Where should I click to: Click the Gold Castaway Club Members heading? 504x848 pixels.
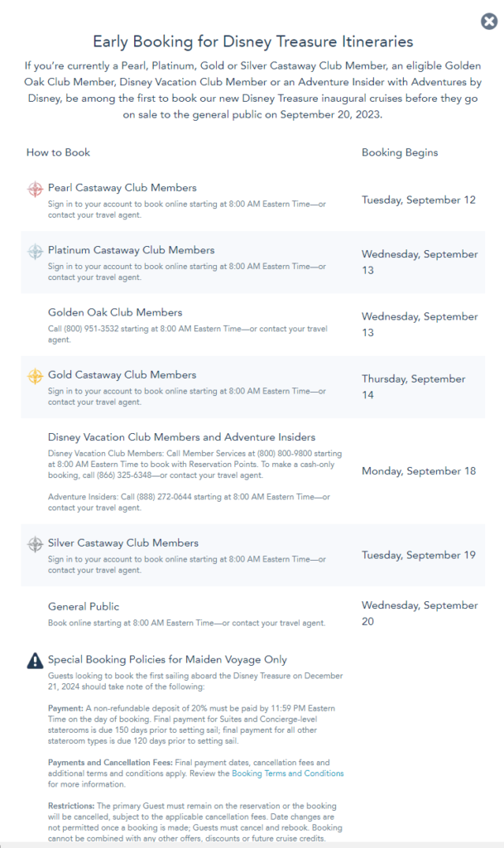(122, 374)
